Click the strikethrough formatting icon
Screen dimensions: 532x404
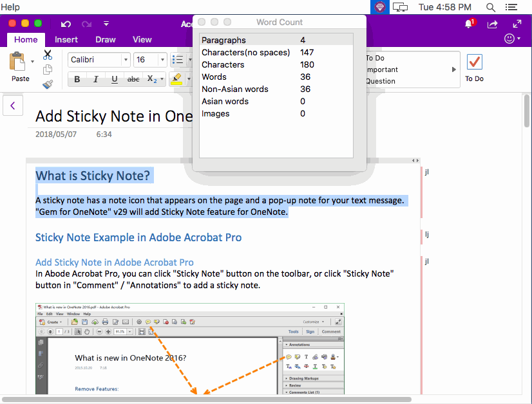pyautogui.click(x=132, y=79)
